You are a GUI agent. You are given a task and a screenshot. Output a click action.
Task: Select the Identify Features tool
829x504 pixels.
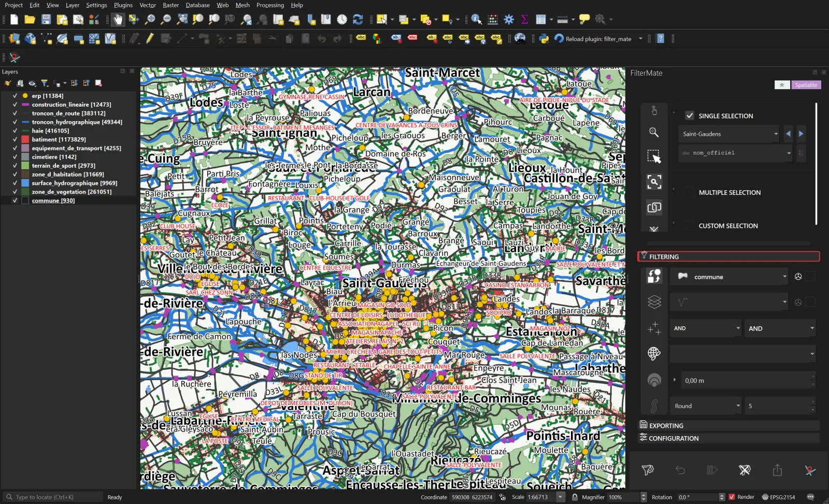tap(477, 20)
